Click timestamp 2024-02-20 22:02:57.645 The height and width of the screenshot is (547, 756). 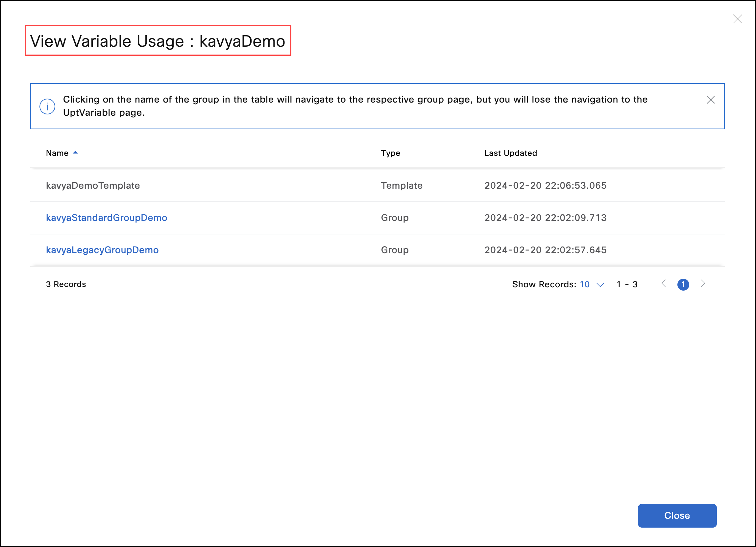(545, 250)
